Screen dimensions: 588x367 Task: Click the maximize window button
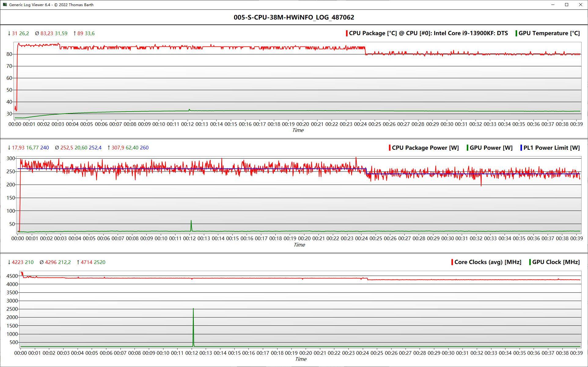pos(567,5)
